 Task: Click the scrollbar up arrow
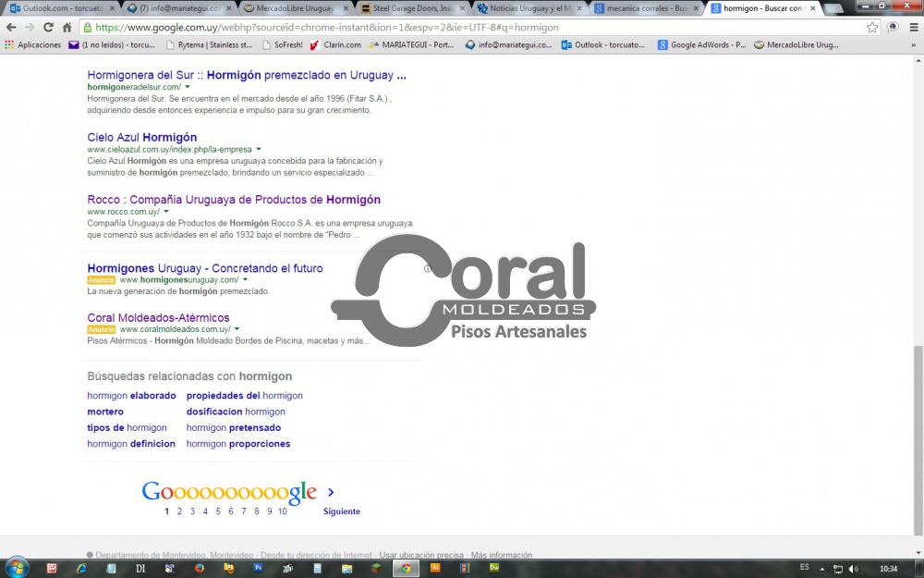(x=918, y=61)
